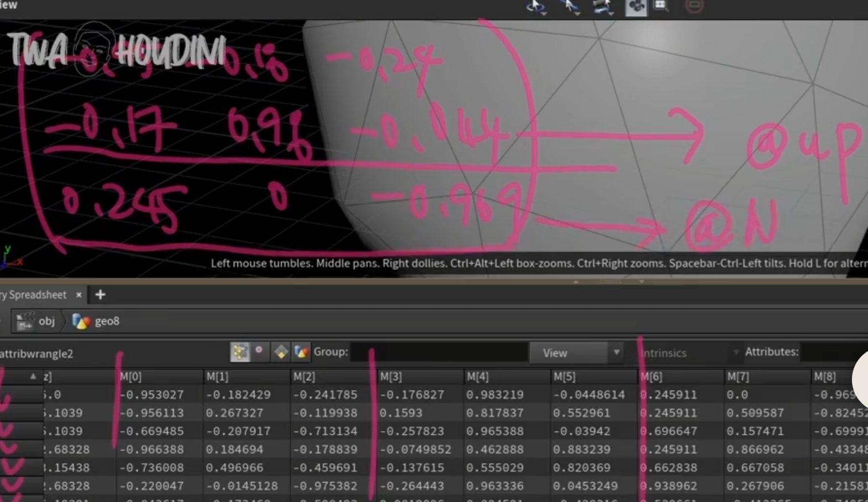This screenshot has height=502, width=868.
Task: Click the red circular minus icon
Action: [x=694, y=6]
